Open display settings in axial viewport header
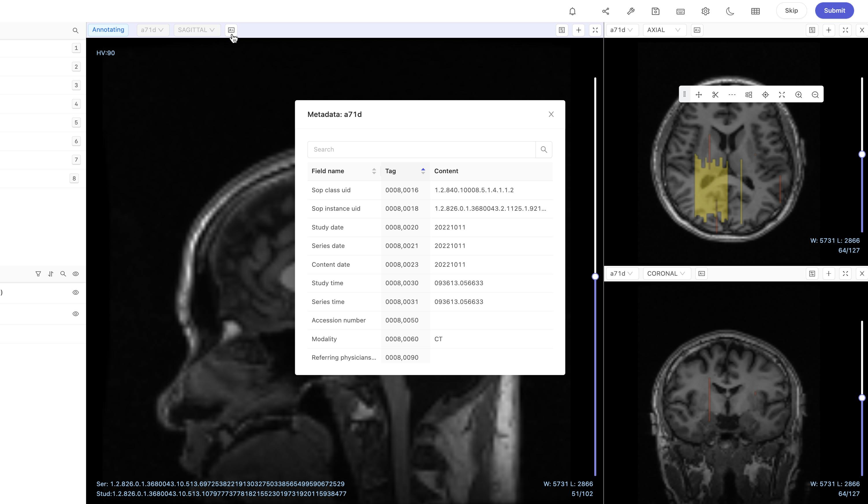 click(812, 30)
